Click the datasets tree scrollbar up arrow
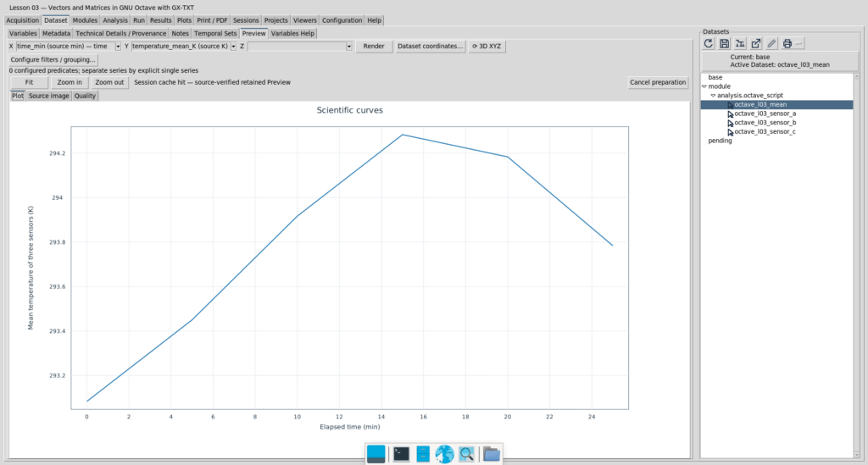 (x=857, y=76)
